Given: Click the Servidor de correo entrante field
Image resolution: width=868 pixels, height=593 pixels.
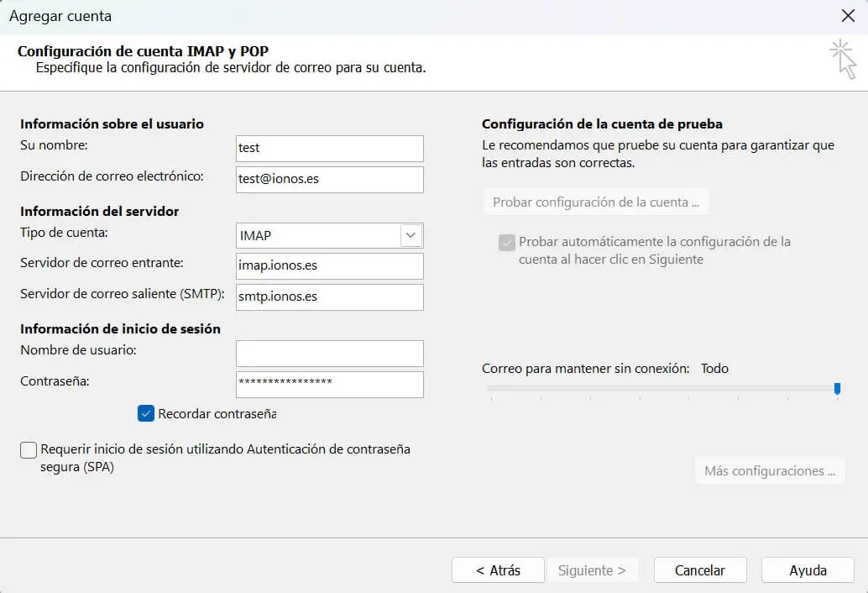Looking at the screenshot, I should 329,266.
